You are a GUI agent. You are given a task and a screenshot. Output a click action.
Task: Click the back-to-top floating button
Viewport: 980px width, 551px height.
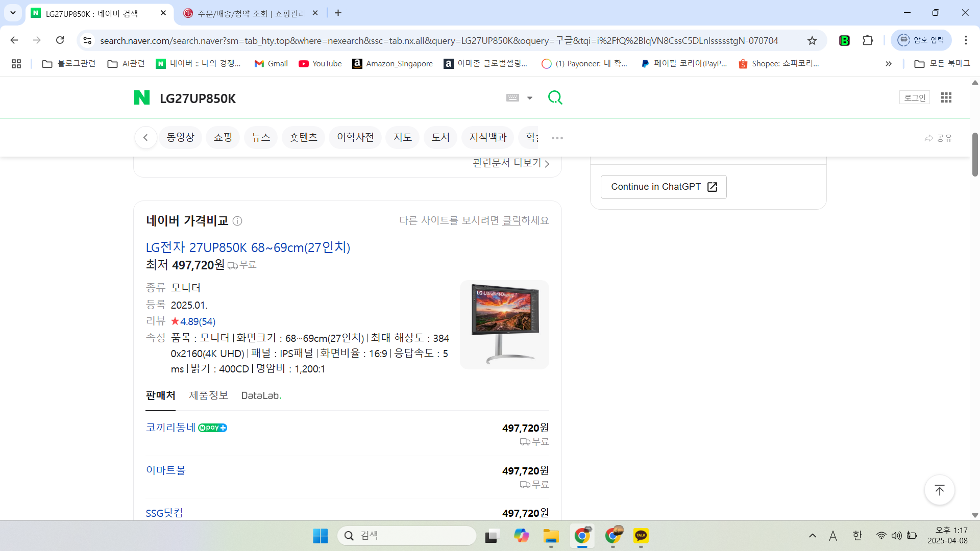click(939, 490)
